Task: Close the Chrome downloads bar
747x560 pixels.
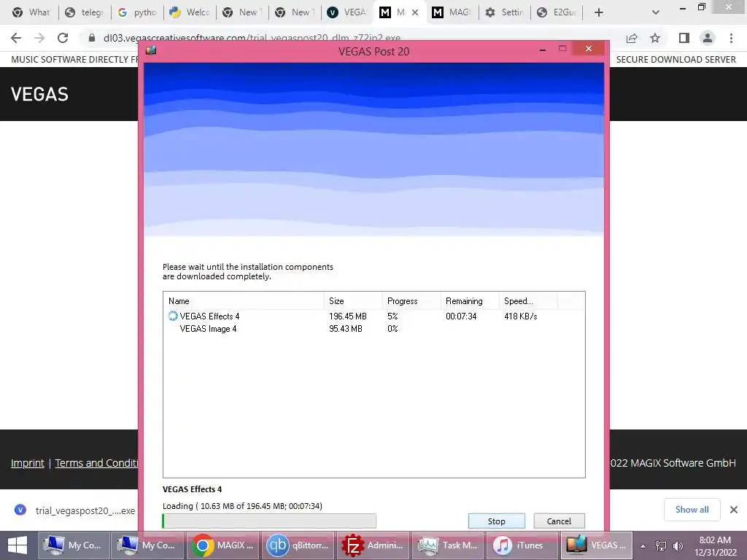Action: pos(734,510)
